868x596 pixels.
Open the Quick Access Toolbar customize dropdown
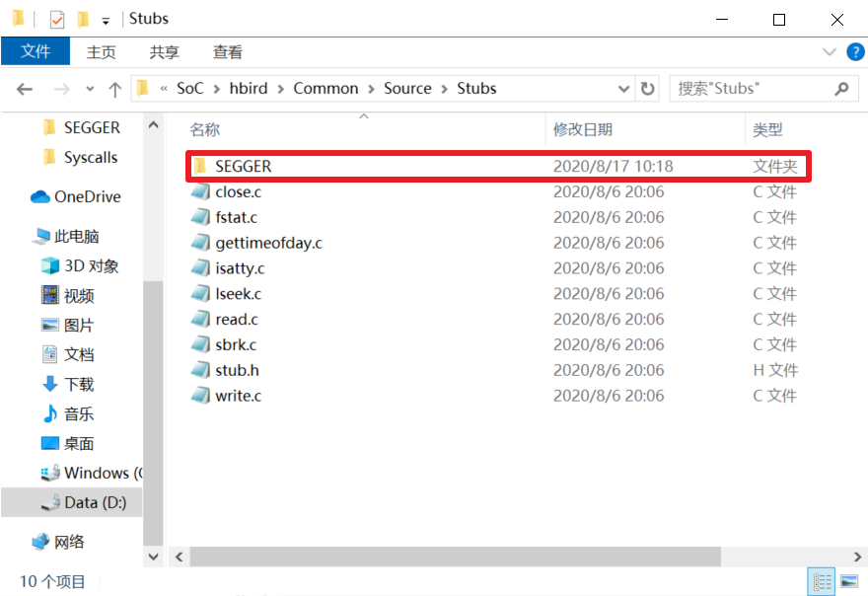[x=106, y=21]
